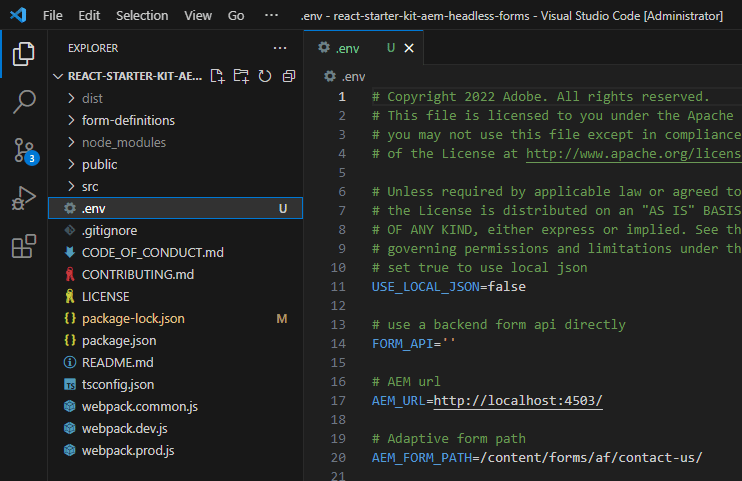Click the New Folder icon in Explorer
This screenshot has height=481, width=742.
[241, 76]
